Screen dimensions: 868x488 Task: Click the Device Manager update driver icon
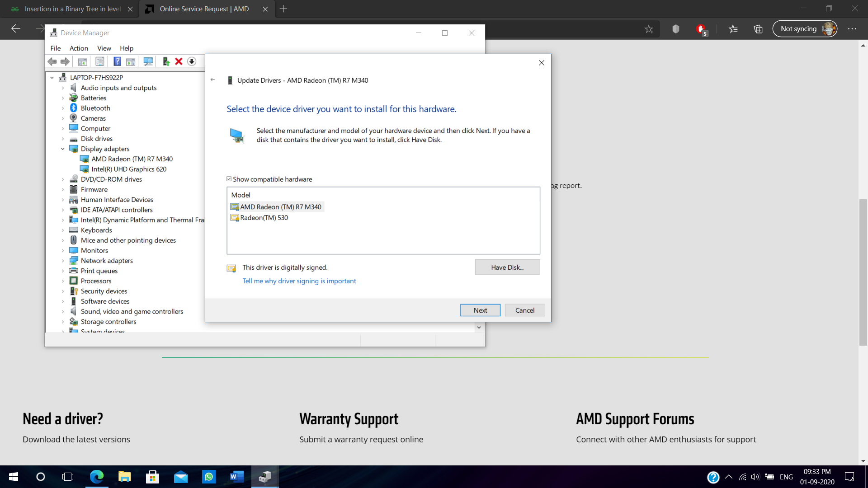[166, 61]
